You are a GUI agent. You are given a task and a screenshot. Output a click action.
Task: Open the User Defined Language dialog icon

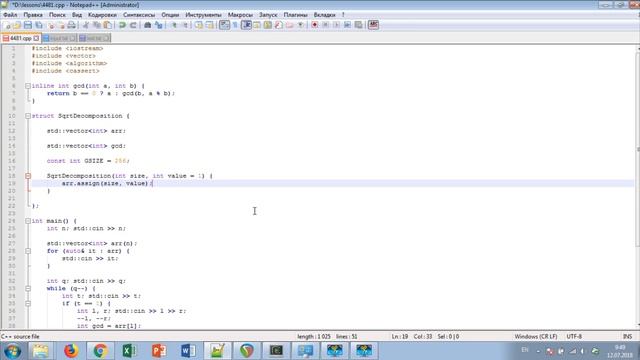point(256,25)
